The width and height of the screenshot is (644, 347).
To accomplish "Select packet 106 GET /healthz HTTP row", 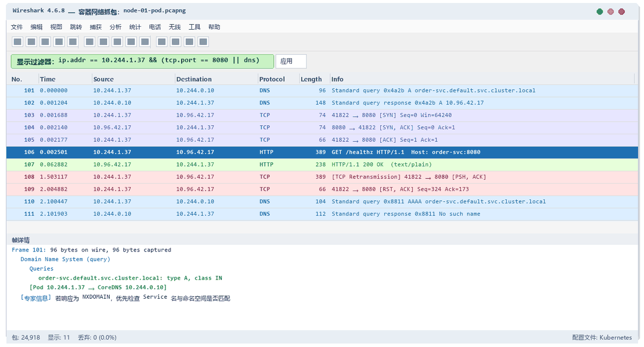I will (322, 152).
